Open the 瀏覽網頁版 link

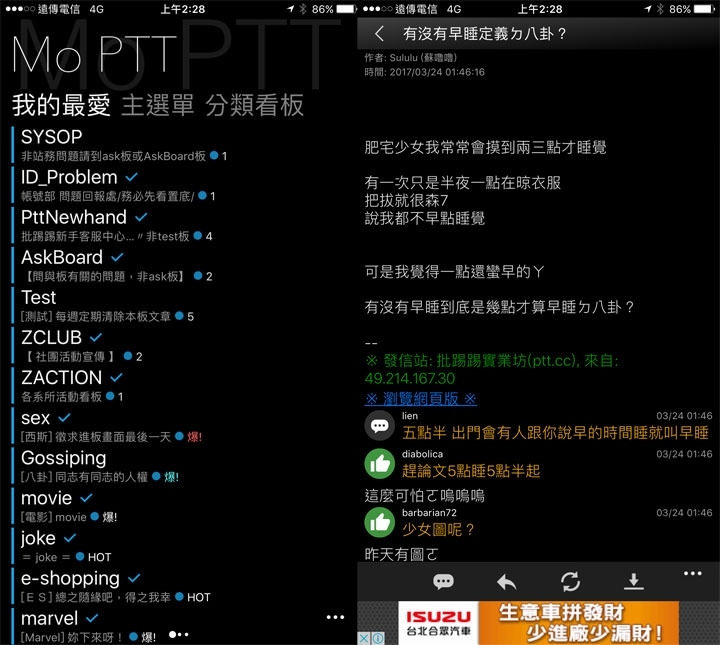point(420,398)
